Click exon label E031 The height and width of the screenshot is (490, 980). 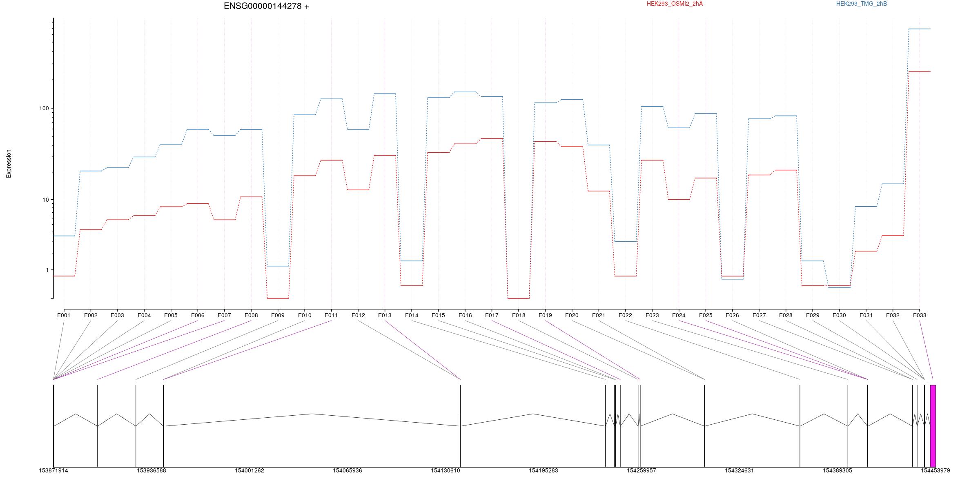(866, 315)
